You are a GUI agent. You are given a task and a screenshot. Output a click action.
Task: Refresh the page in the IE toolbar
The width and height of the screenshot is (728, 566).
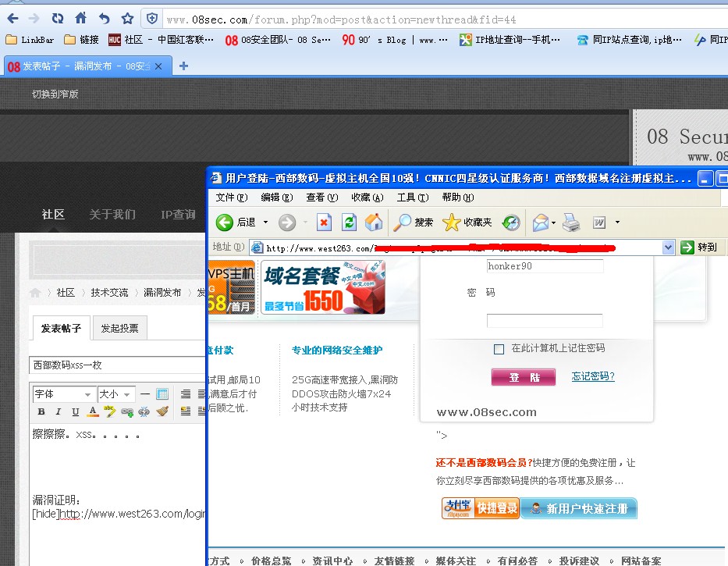[349, 222]
